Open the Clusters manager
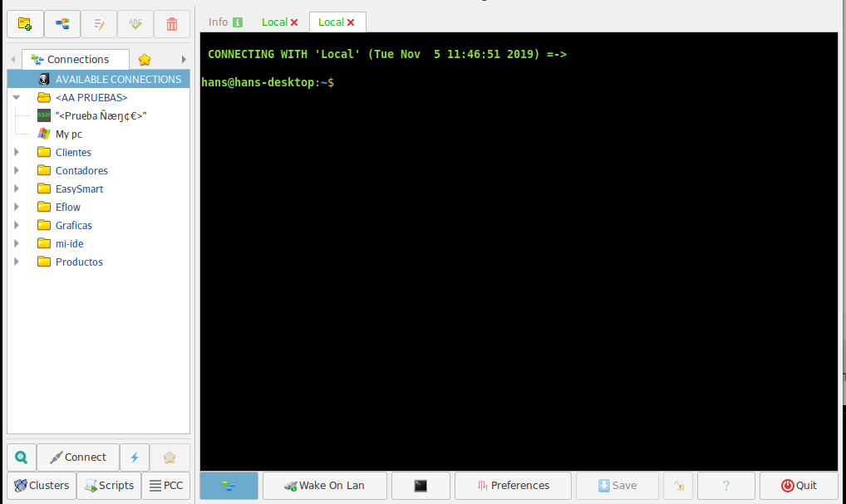The width and height of the screenshot is (846, 504). click(x=41, y=485)
